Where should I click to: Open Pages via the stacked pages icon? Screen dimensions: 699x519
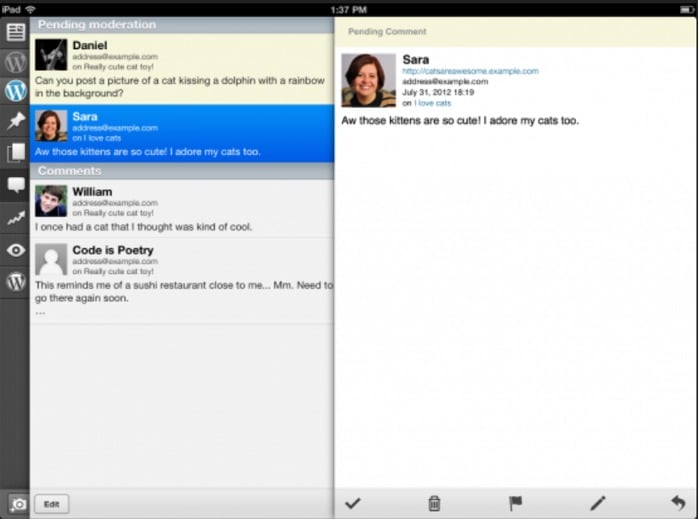[16, 152]
